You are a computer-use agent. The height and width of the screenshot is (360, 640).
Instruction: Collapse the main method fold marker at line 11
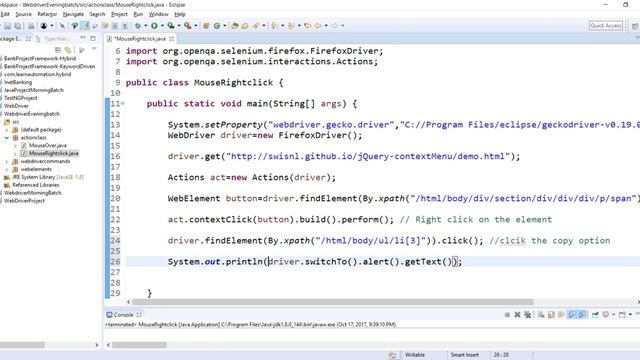tap(122, 104)
